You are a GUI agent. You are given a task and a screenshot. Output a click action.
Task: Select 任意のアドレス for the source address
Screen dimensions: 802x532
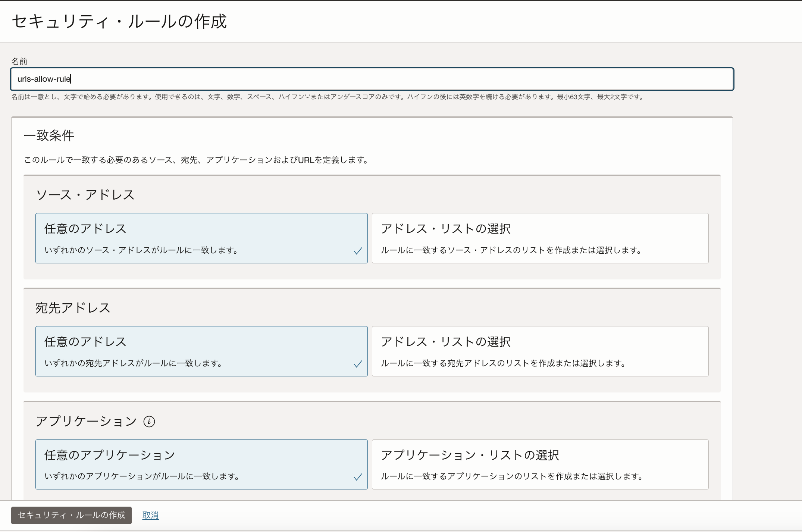[201, 238]
